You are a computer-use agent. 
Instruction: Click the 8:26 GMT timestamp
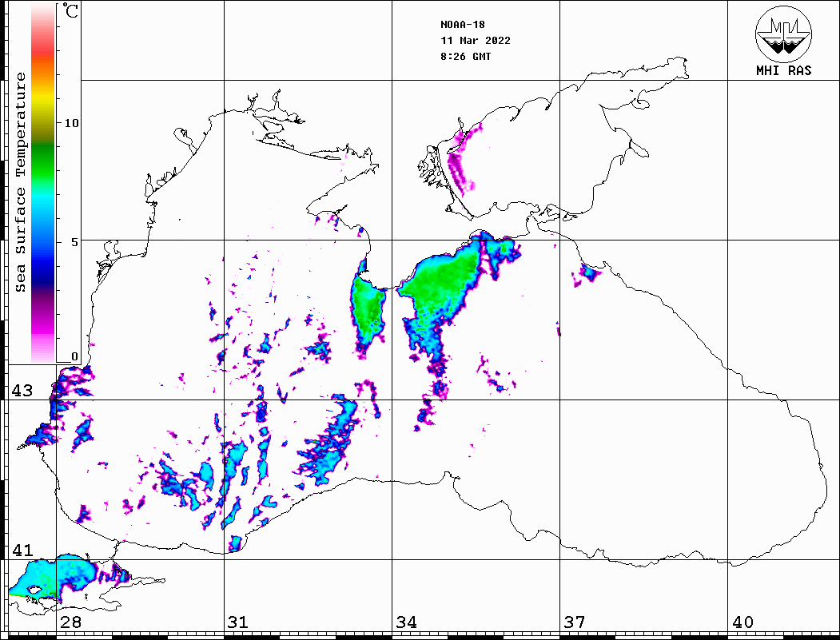click(466, 57)
